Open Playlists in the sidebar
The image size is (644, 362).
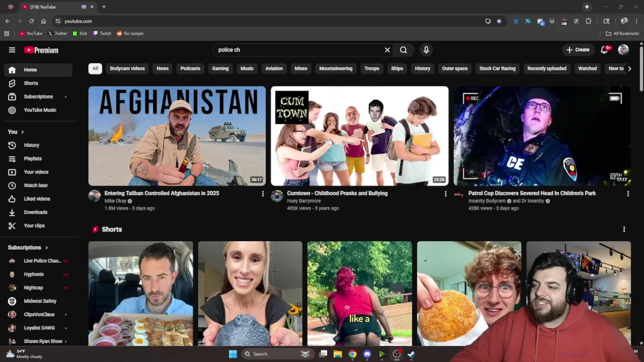[38, 159]
